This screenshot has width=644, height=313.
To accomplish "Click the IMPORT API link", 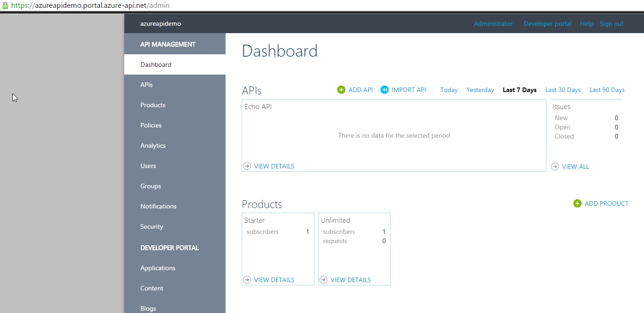I will click(x=409, y=90).
